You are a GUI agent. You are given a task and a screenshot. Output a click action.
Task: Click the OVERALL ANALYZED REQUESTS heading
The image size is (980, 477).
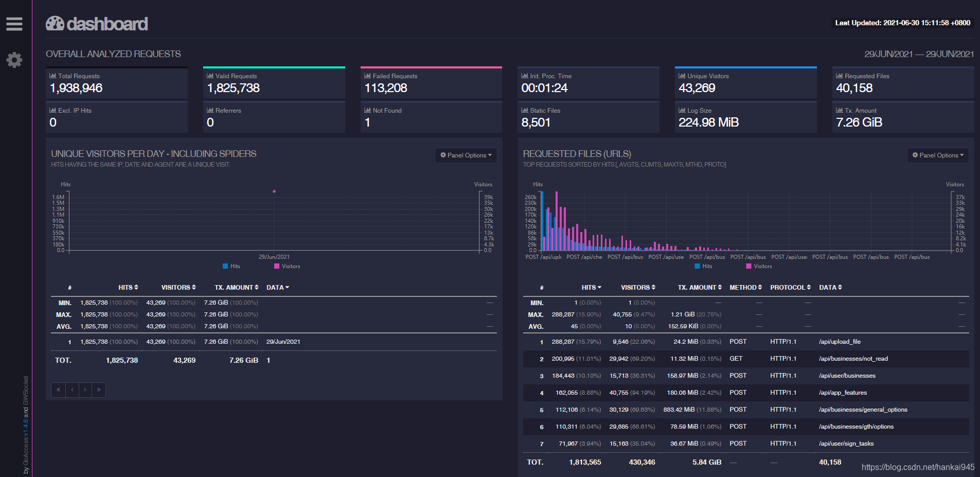point(113,54)
